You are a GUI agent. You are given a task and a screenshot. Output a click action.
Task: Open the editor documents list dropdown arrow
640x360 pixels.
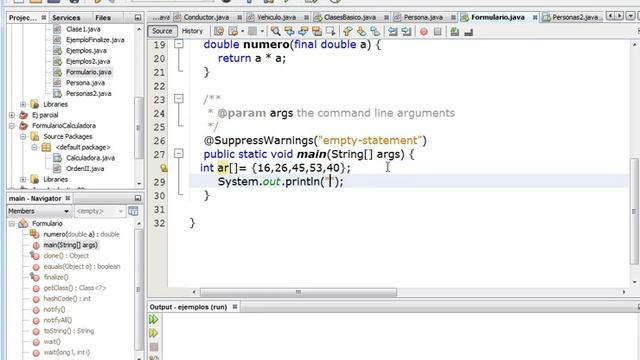pyautogui.click(x=630, y=16)
